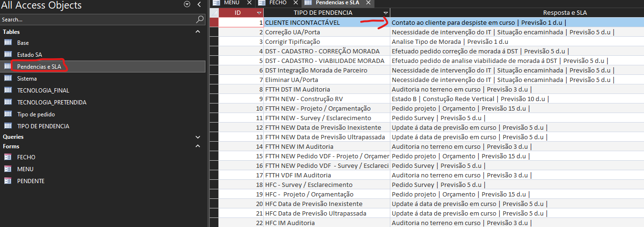The image size is (644, 227).
Task: Click the HFC Data de Previsão Inexistente cell
Action: coord(327,204)
